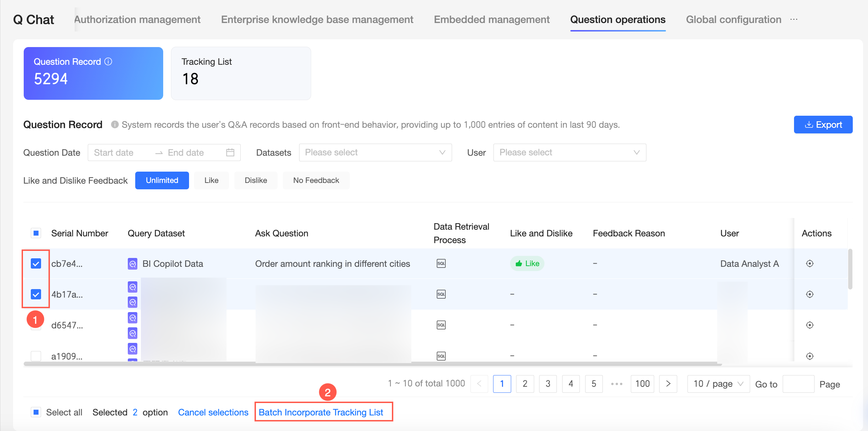
Task: Open SQL retrieval process for d6547 row
Action: click(441, 325)
